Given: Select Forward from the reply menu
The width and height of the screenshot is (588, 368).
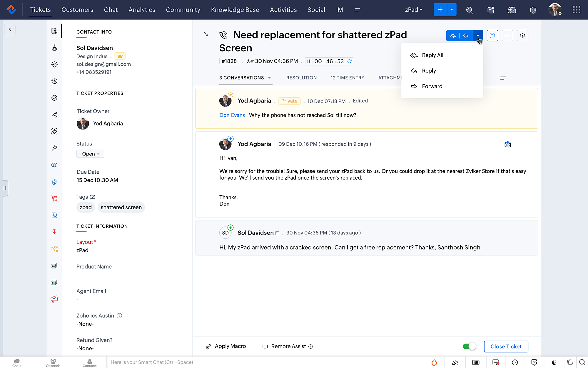Looking at the screenshot, I should coord(432,86).
